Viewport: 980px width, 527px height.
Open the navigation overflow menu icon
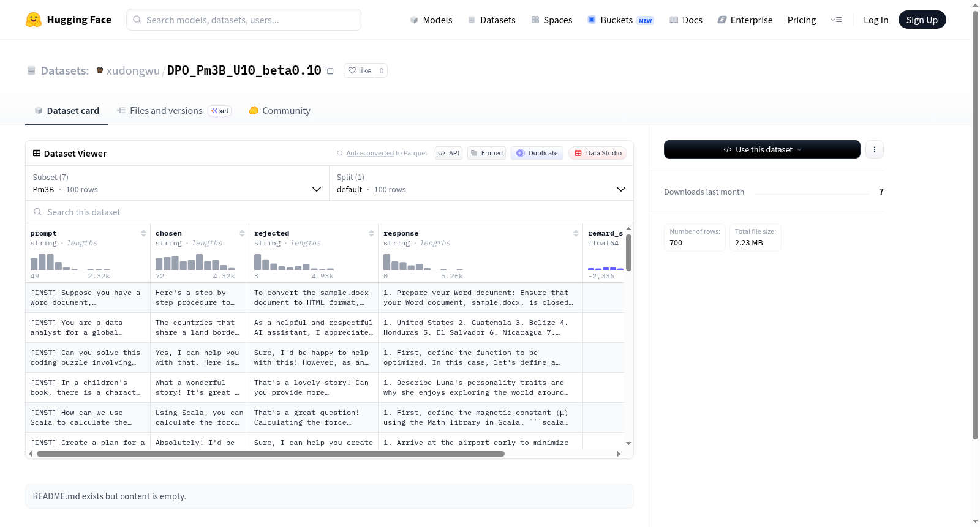click(836, 20)
